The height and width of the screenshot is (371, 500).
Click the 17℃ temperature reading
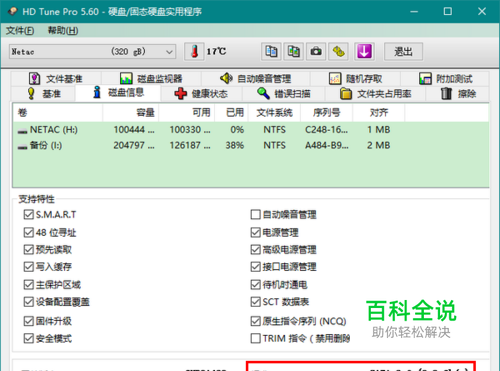point(216,51)
